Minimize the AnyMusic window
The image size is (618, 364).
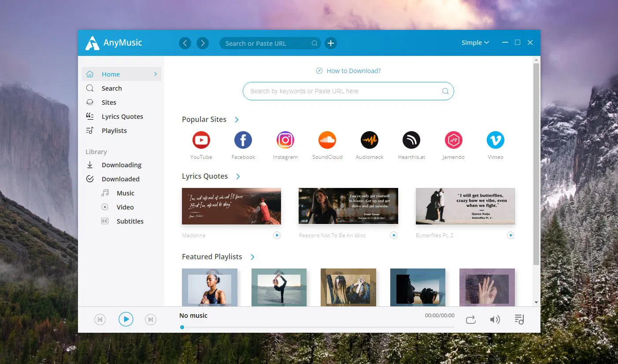[x=505, y=43]
